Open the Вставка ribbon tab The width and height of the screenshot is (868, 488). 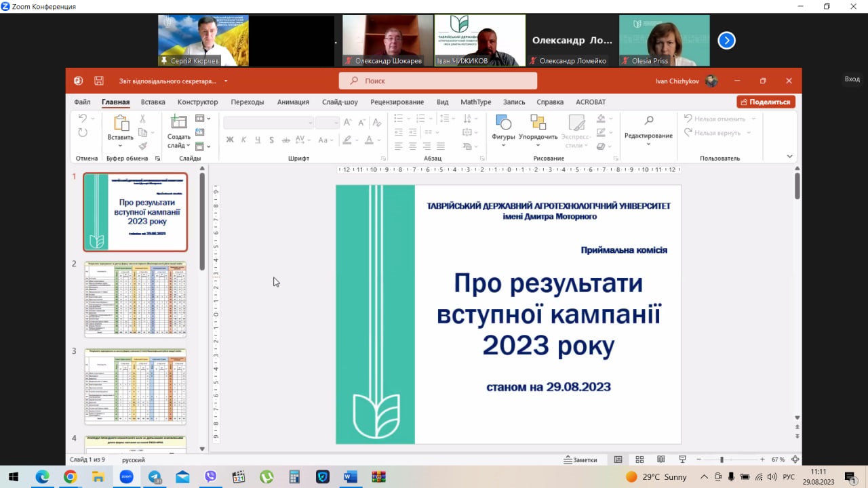(153, 102)
